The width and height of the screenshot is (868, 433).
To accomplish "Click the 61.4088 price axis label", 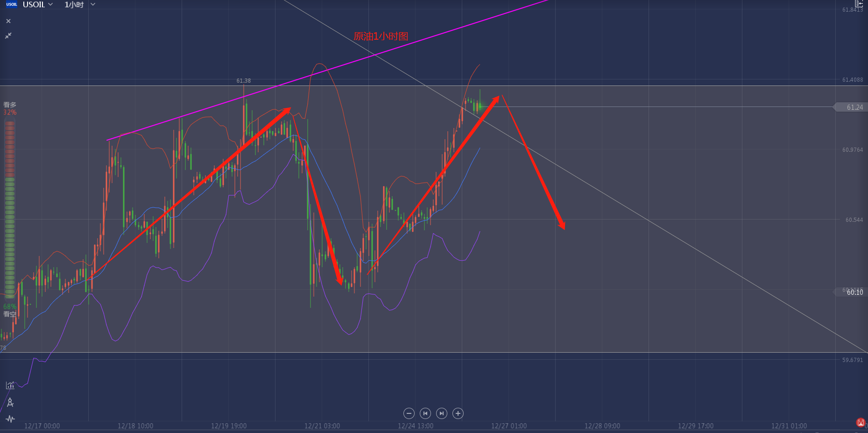I will tap(853, 80).
